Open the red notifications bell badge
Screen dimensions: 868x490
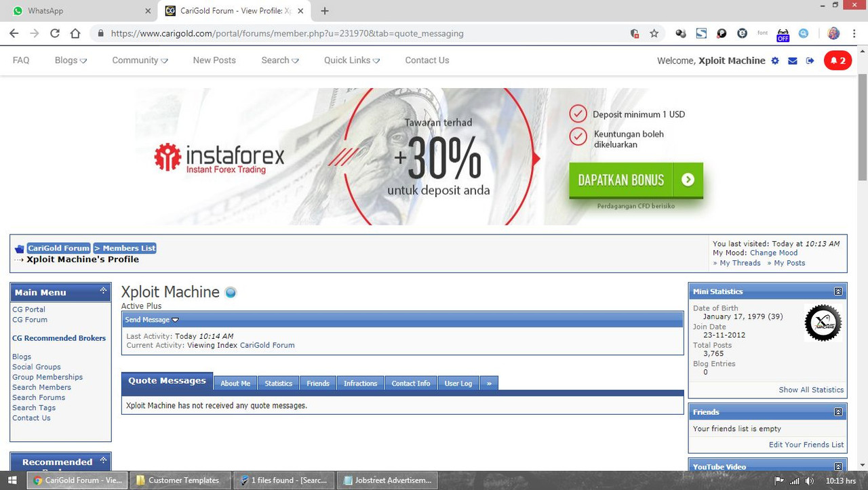click(x=837, y=60)
